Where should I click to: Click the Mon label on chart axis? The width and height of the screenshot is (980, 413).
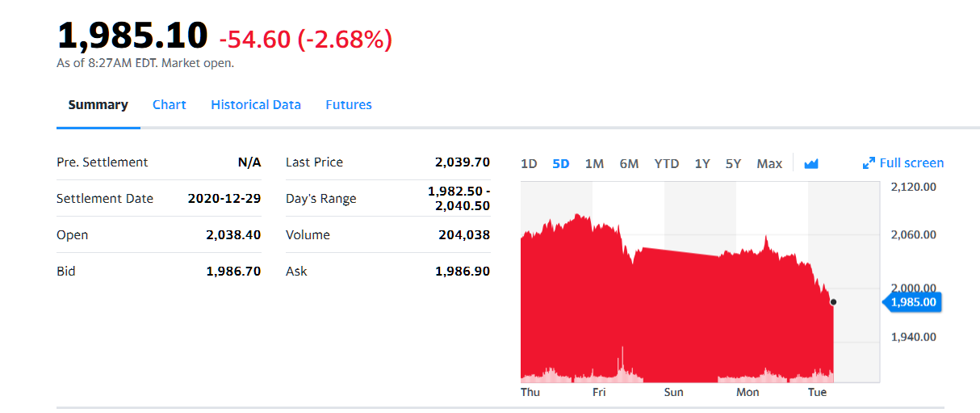(748, 392)
